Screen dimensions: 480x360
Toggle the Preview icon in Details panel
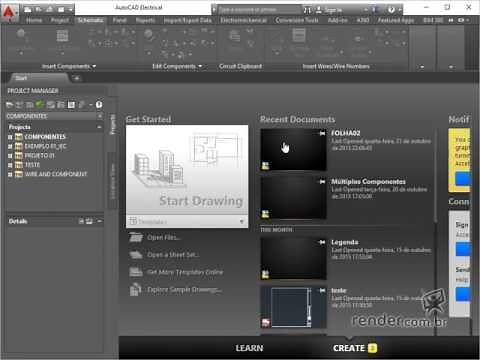[x=89, y=221]
